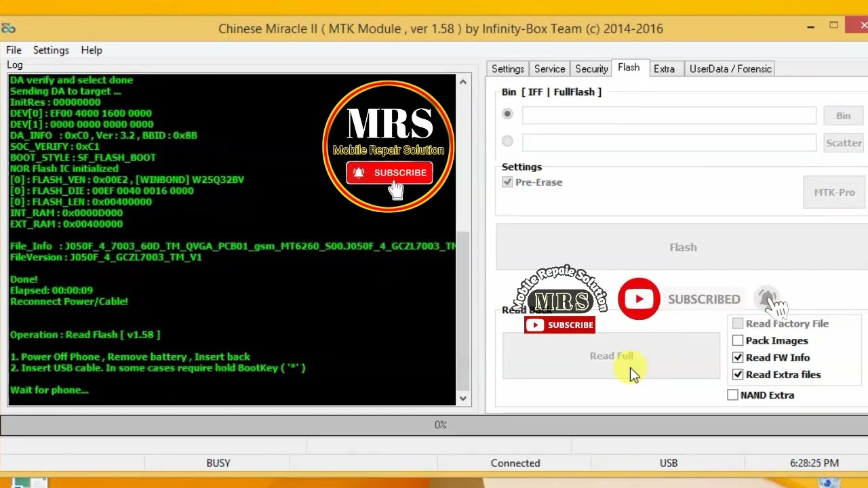
Task: Open the File menu
Action: pyautogui.click(x=14, y=50)
